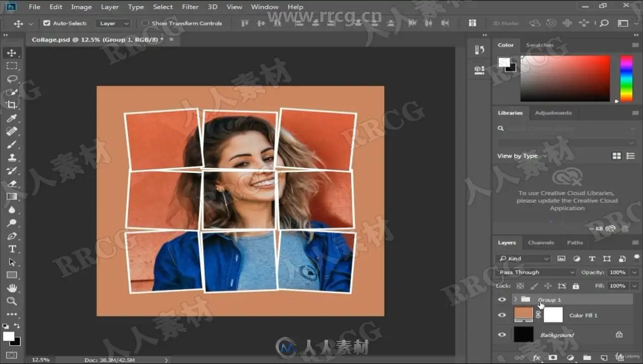Select the Rectangular Marquee tool
Screen dimensions: 643x364
tap(12, 66)
